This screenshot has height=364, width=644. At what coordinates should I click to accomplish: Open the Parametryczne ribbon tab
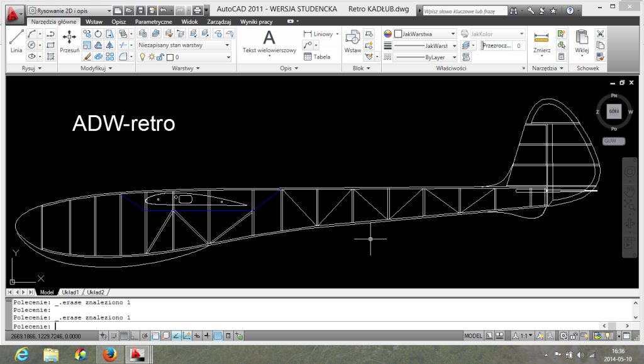153,21
